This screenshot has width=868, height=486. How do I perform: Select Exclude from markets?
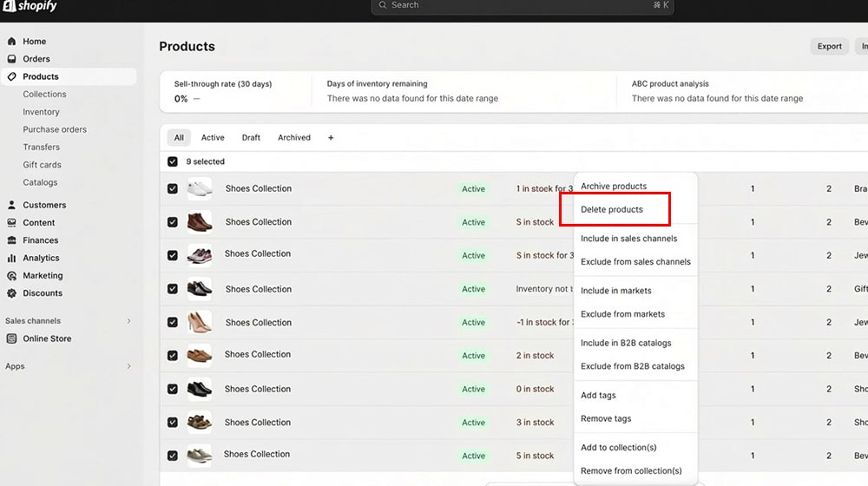pos(622,314)
